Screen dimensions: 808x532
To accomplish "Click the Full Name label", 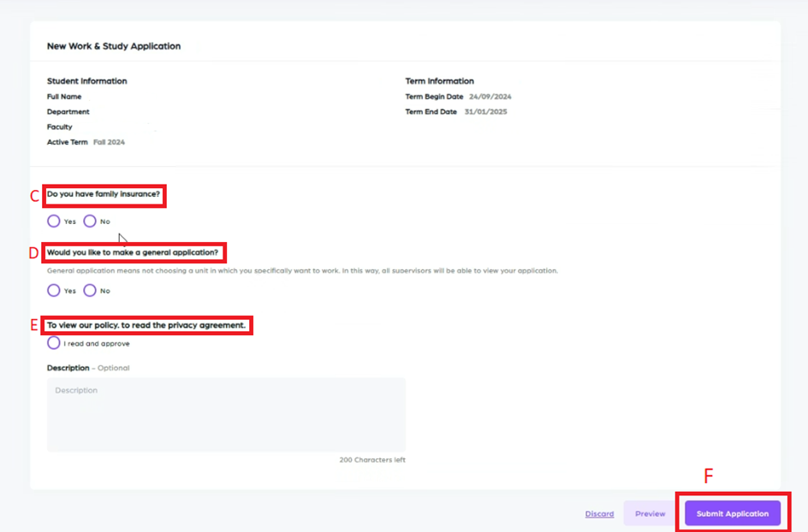I will [x=64, y=97].
